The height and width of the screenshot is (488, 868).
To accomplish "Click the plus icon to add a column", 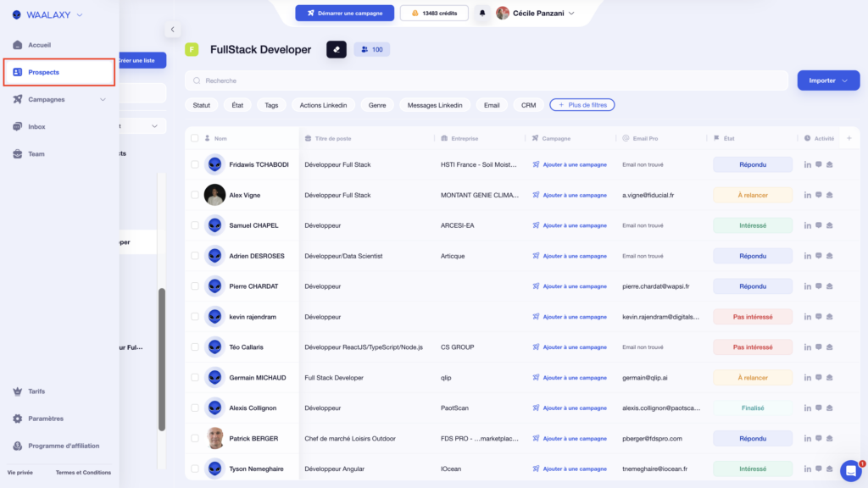I will (x=850, y=138).
